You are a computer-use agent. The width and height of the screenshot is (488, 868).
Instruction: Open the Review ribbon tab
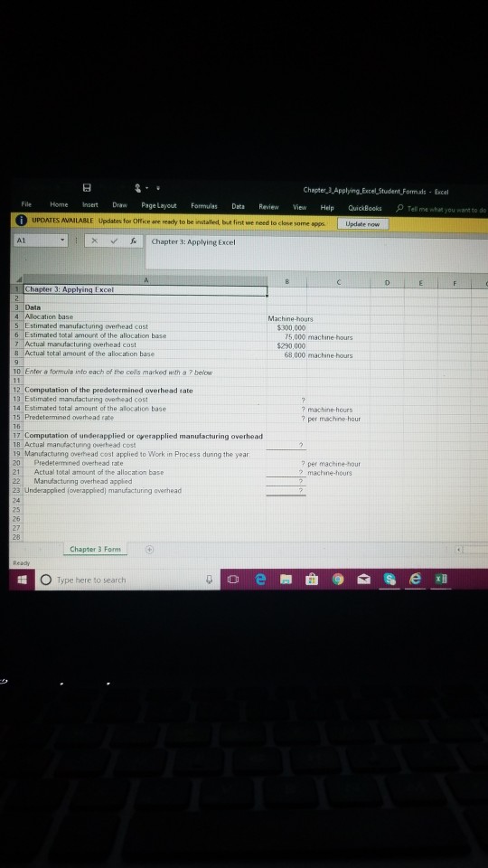coord(268,207)
